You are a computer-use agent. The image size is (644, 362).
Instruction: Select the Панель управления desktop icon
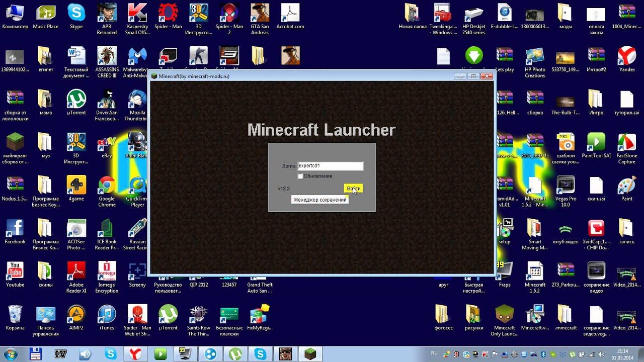[x=46, y=321]
